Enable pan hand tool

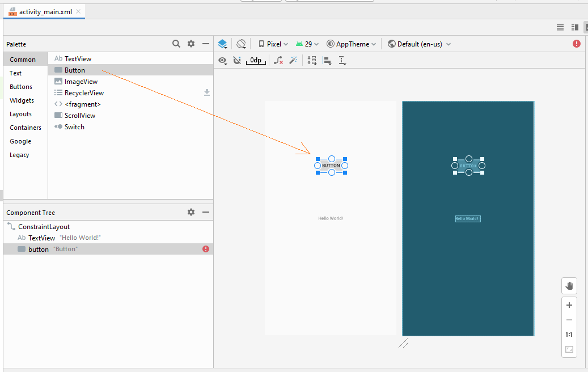569,286
